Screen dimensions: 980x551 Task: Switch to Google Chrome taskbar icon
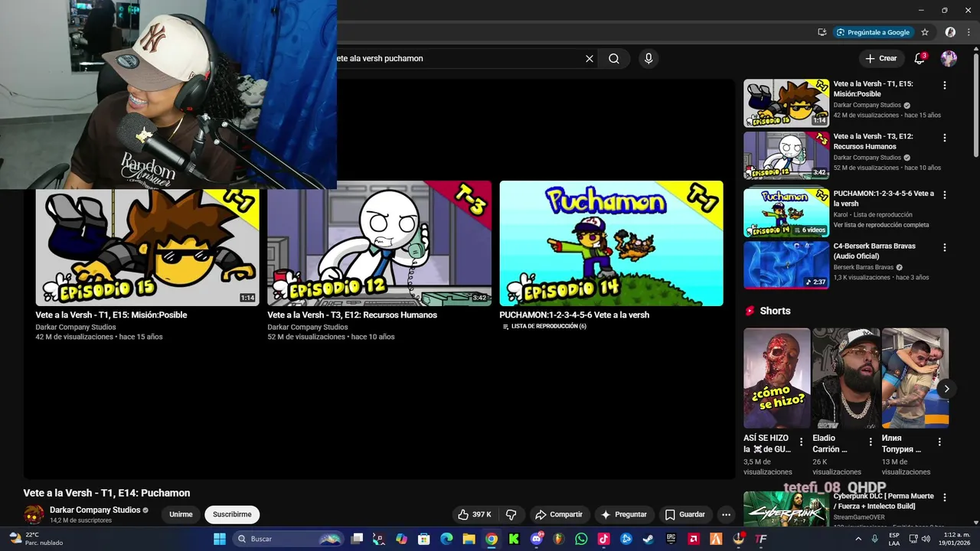point(492,539)
